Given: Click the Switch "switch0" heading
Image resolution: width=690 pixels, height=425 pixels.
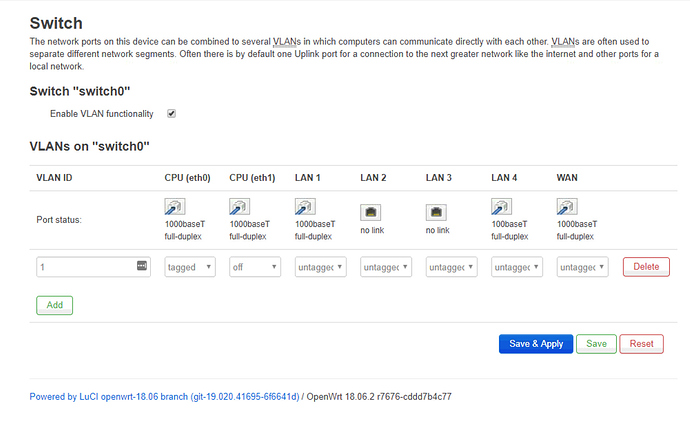Looking at the screenshot, I should click(80, 92).
